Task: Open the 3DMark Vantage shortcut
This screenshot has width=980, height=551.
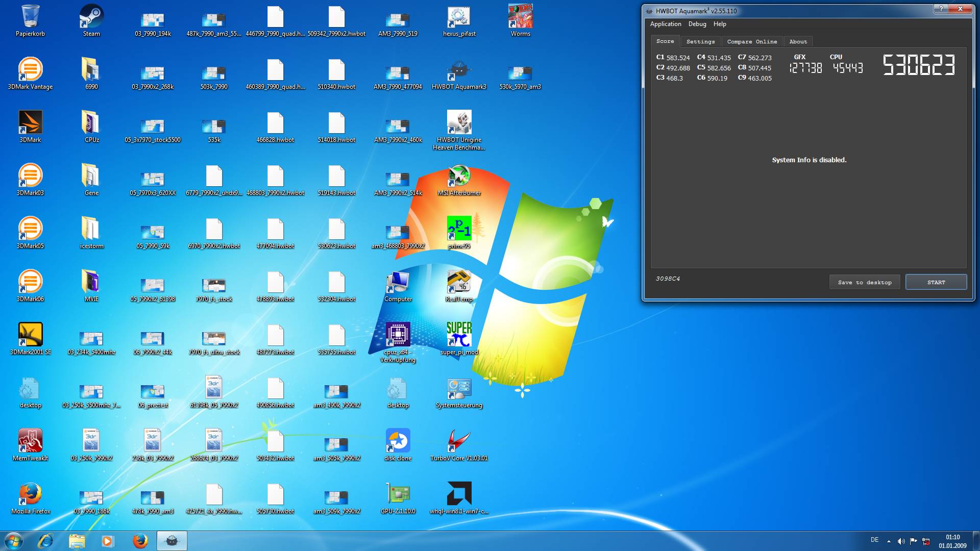Action: (x=30, y=73)
